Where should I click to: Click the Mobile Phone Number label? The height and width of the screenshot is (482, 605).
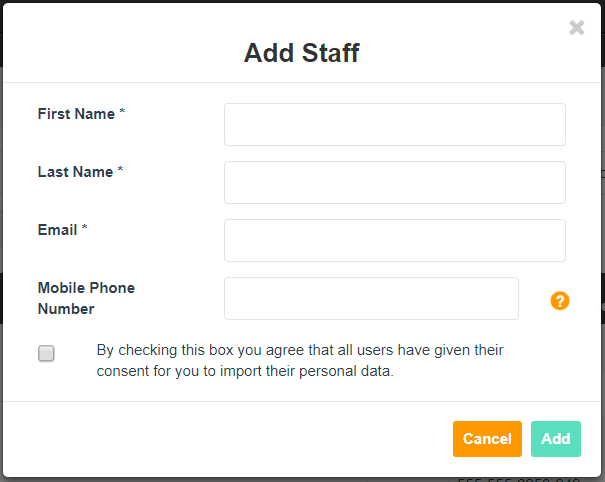pos(86,298)
